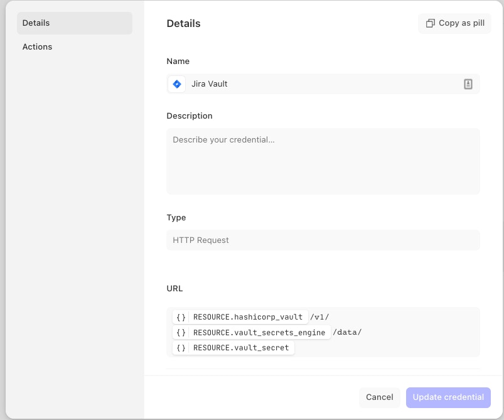
Task: Click the autofill icon in the Name field
Action: click(x=468, y=84)
